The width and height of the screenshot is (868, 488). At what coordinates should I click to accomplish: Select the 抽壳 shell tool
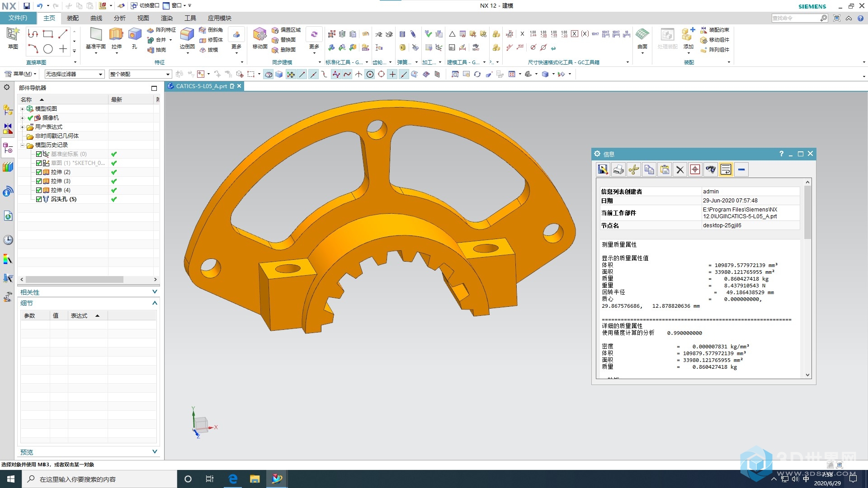(157, 50)
